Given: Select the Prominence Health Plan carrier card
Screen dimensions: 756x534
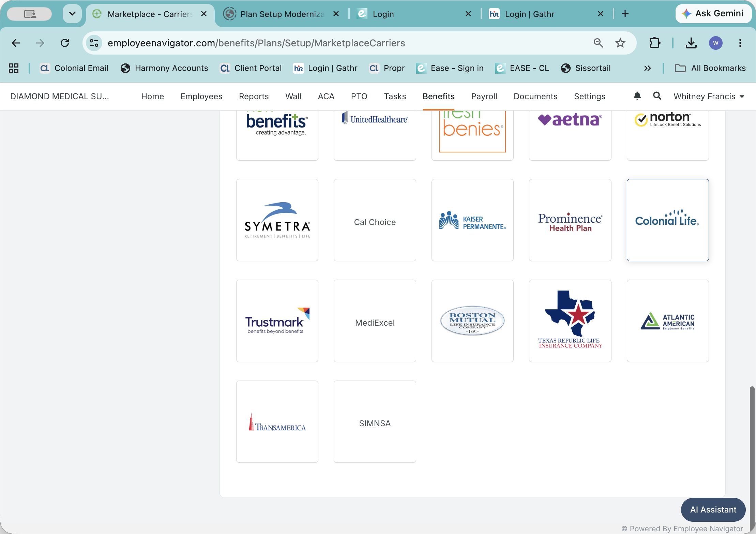Looking at the screenshot, I should coord(570,220).
